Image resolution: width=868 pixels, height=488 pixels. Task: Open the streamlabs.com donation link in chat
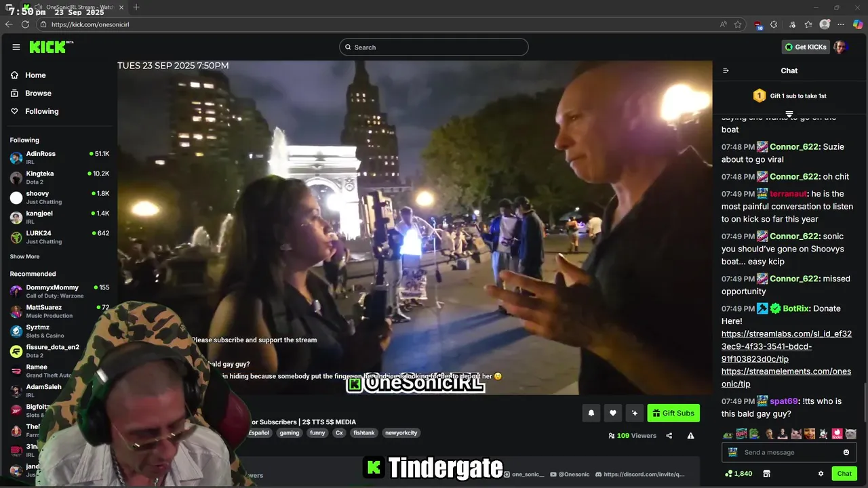pyautogui.click(x=787, y=346)
